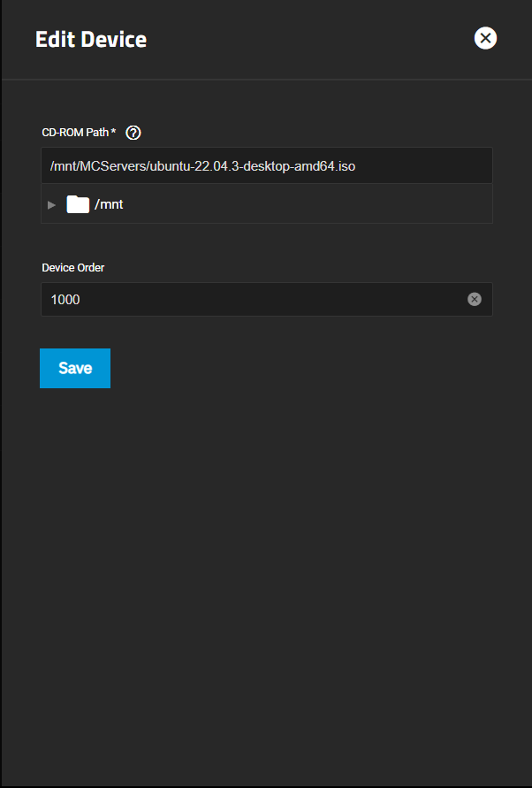
Task: Open the CD-ROM Path help tooltip icon
Action: click(x=133, y=133)
